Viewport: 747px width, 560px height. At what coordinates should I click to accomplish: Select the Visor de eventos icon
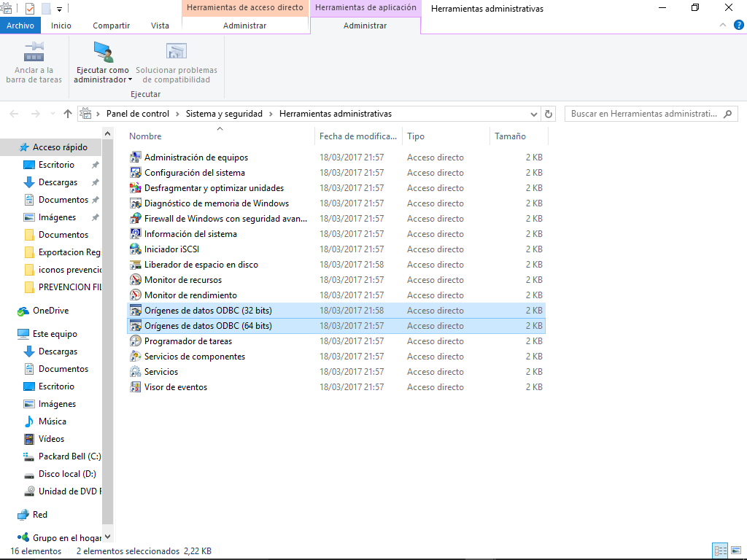tap(136, 387)
